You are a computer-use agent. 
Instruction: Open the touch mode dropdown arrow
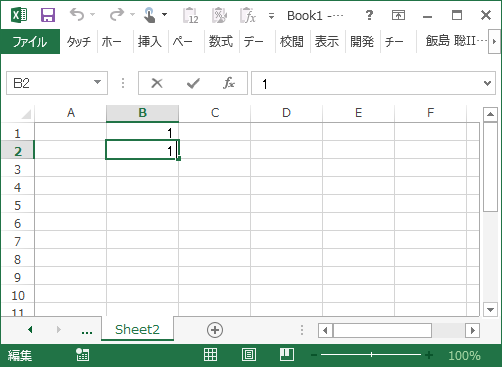tap(164, 15)
